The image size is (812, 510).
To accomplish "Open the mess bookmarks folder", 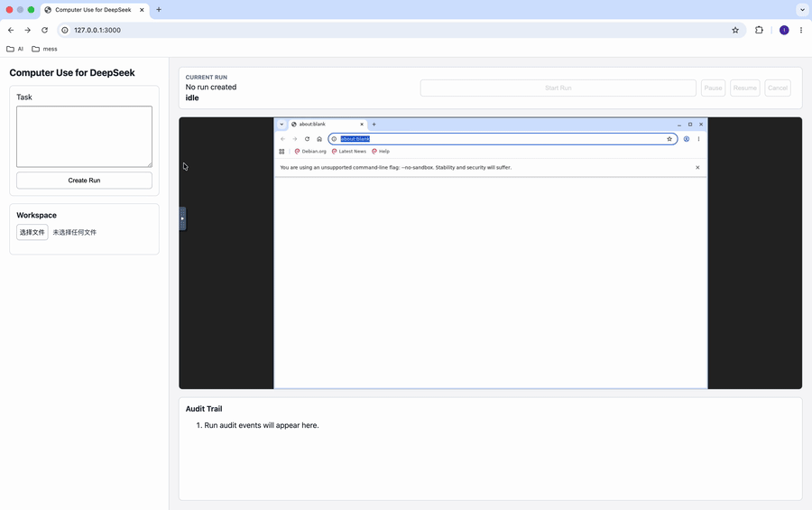I will (x=44, y=49).
